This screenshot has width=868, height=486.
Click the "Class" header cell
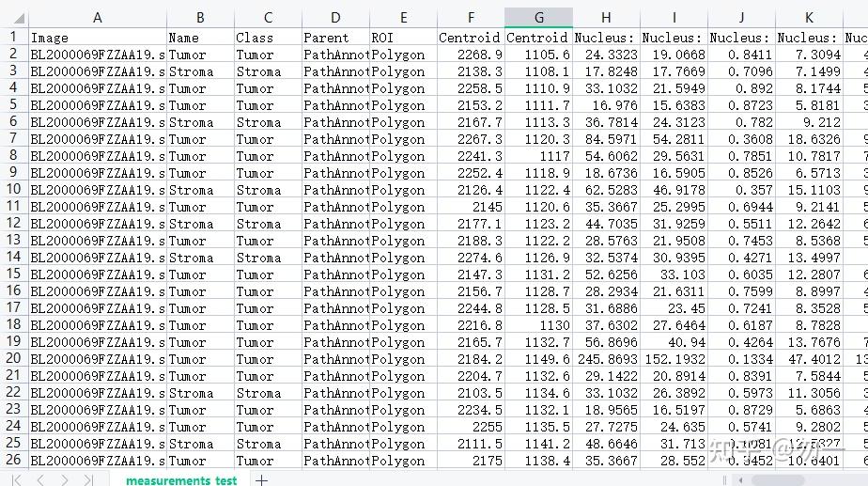pos(268,38)
